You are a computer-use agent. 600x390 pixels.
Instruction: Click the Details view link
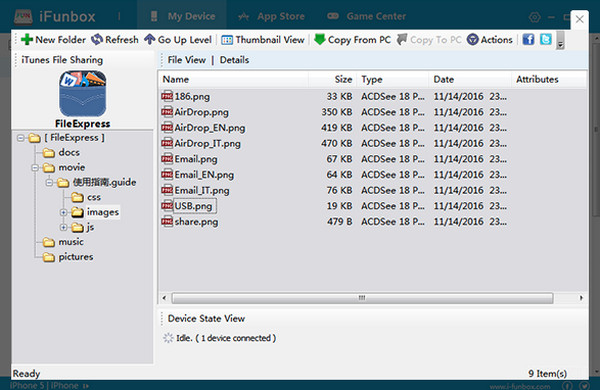pos(234,60)
